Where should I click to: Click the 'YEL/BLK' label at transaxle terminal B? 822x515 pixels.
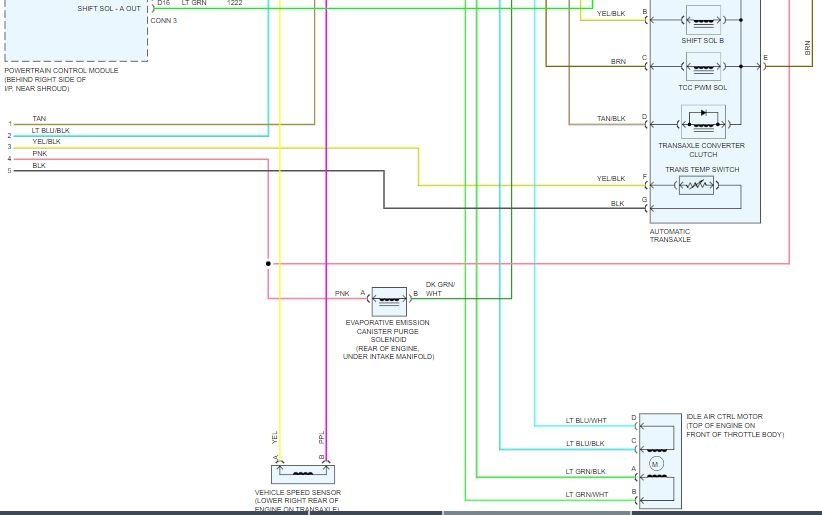pos(611,14)
